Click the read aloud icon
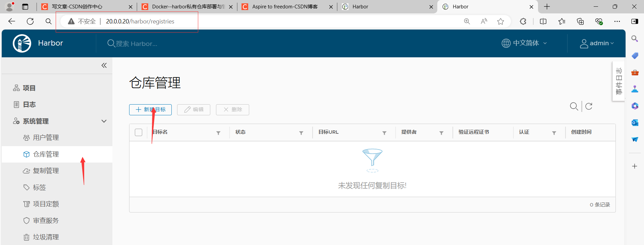Viewport: 644px width, 245px height. pos(484,21)
